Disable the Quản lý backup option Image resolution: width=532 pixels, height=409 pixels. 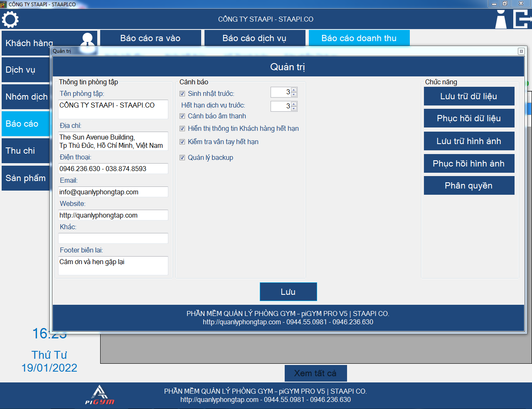click(182, 158)
